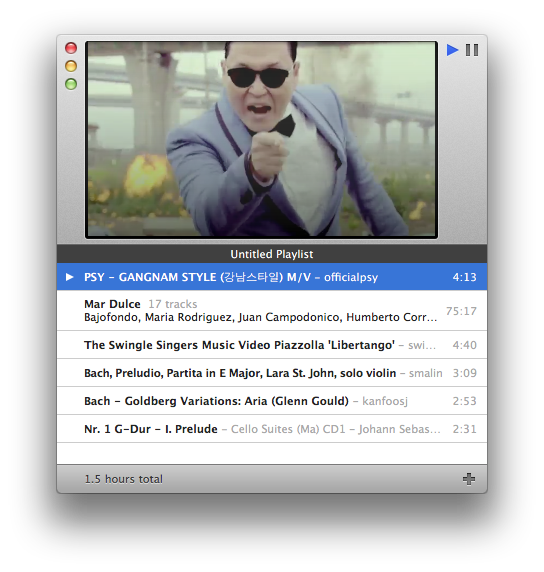Screen dimensions: 544x572
Task: Click the play arrow beside the PSY track
Action: coord(69,277)
